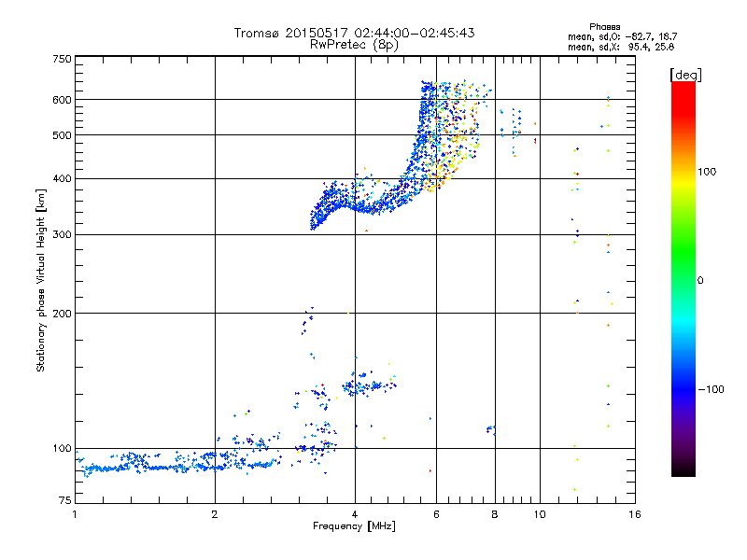Click the y-axis tick label "500"
This screenshot has height=560, width=747.
pyautogui.click(x=63, y=135)
